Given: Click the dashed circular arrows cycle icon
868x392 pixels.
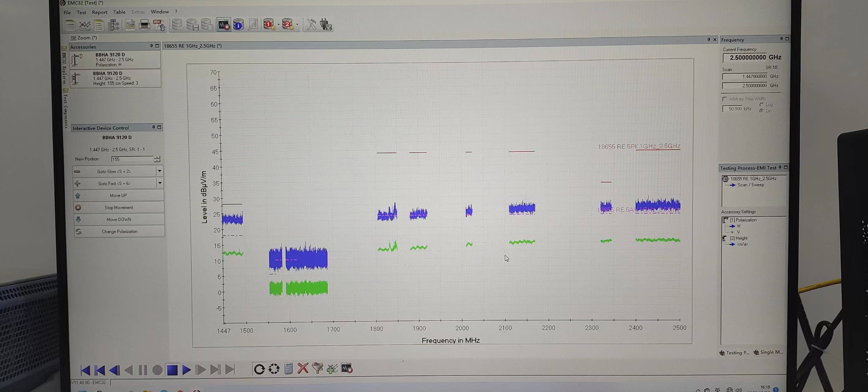Looking at the screenshot, I should [274, 369].
